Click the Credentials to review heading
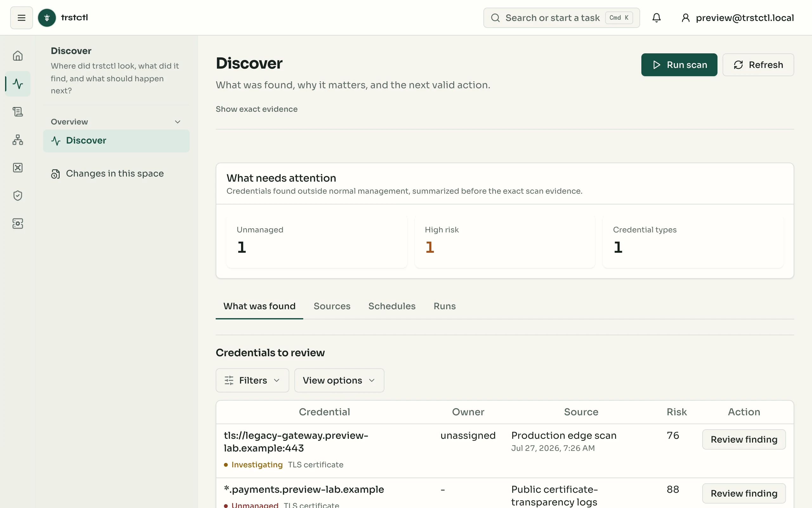This screenshot has height=508, width=812. [x=270, y=353]
